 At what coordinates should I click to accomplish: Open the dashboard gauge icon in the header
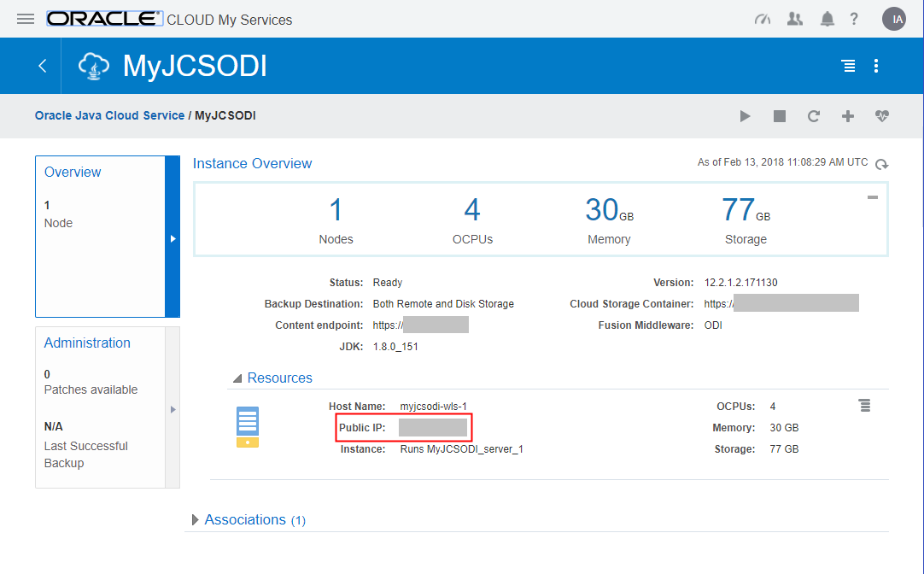click(x=762, y=18)
